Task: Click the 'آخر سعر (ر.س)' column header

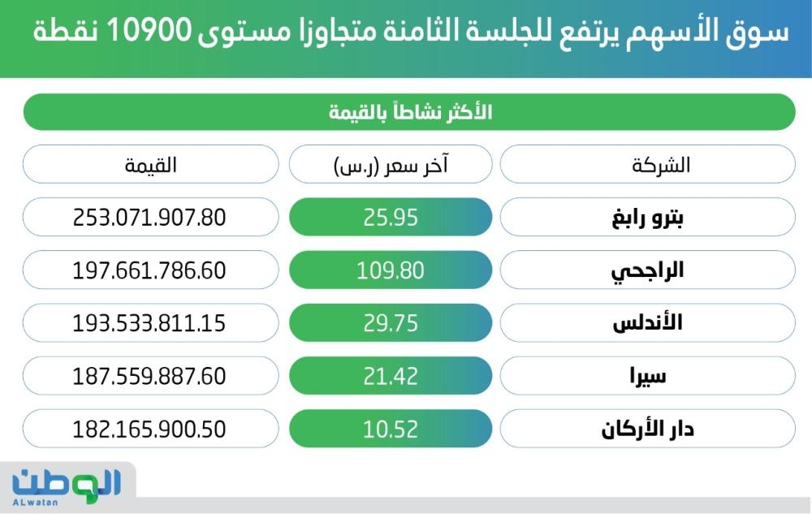Action: [x=391, y=164]
